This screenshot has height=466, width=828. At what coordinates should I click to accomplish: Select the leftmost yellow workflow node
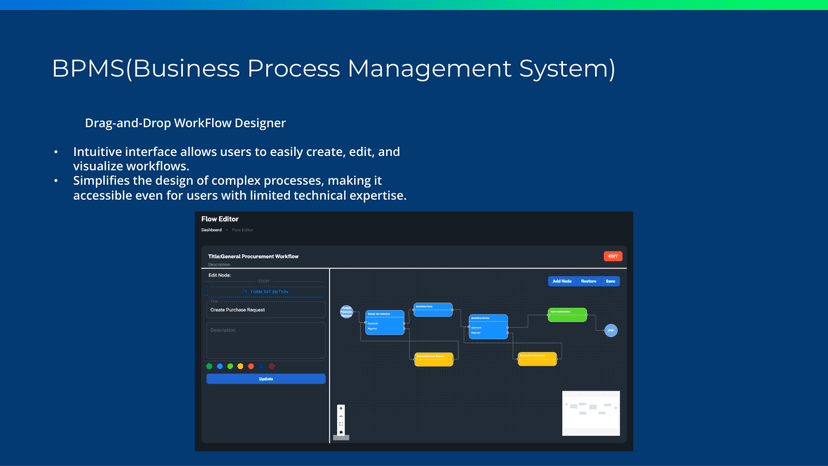[x=434, y=359]
